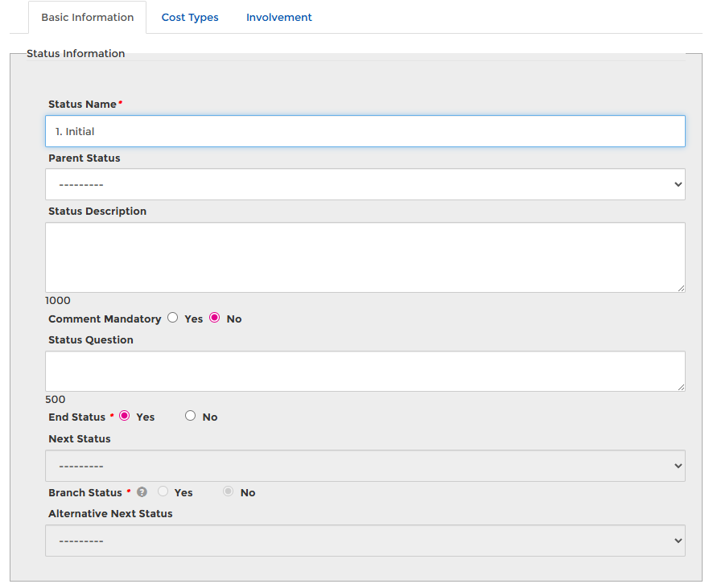Click into the Status Name field
Screen dimensions: 709x588
click(365, 131)
